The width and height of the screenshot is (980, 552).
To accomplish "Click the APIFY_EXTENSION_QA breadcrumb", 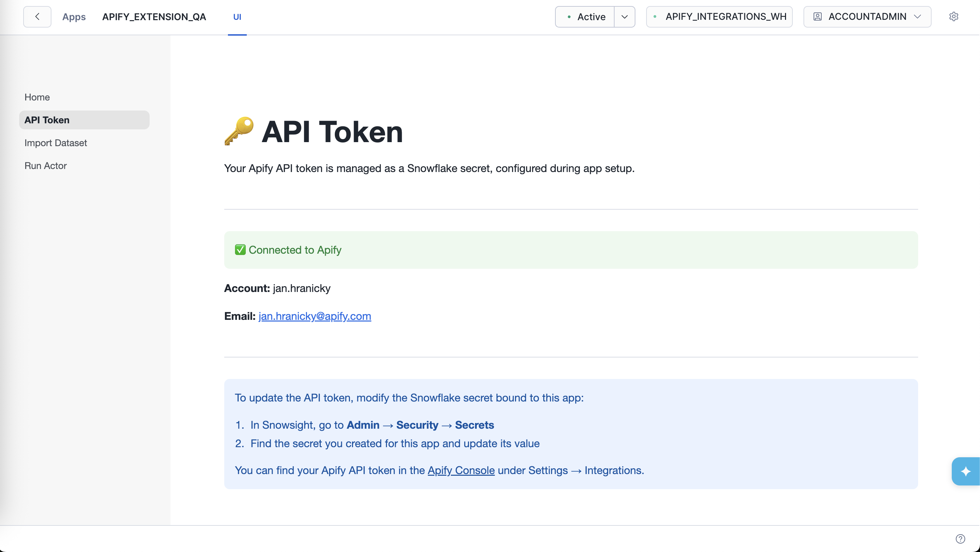I will pos(154,17).
